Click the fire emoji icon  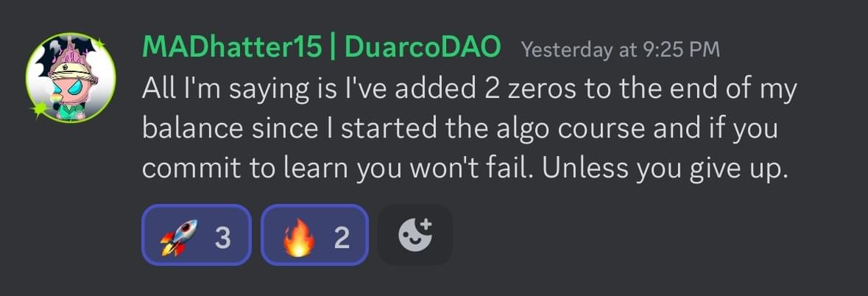click(x=298, y=237)
